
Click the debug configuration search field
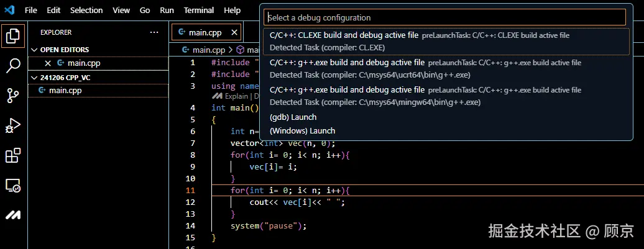tap(444, 17)
